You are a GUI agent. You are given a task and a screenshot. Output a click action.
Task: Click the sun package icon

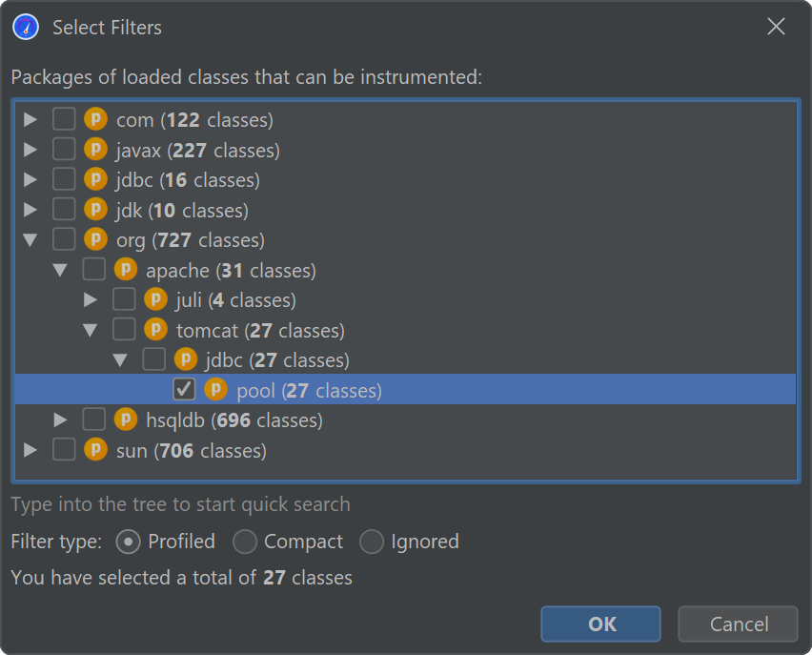[x=95, y=450]
